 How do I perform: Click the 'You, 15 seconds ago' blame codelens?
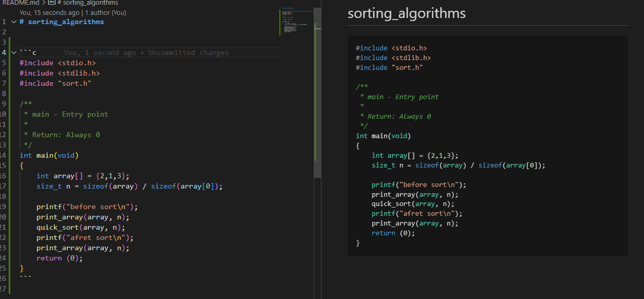[49, 12]
